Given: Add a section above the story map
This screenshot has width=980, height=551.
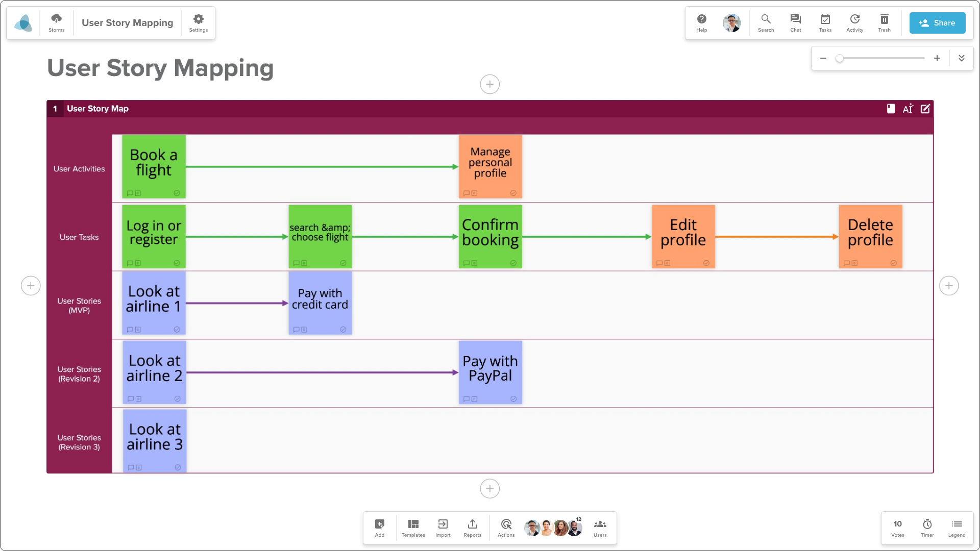Looking at the screenshot, I should point(490,84).
